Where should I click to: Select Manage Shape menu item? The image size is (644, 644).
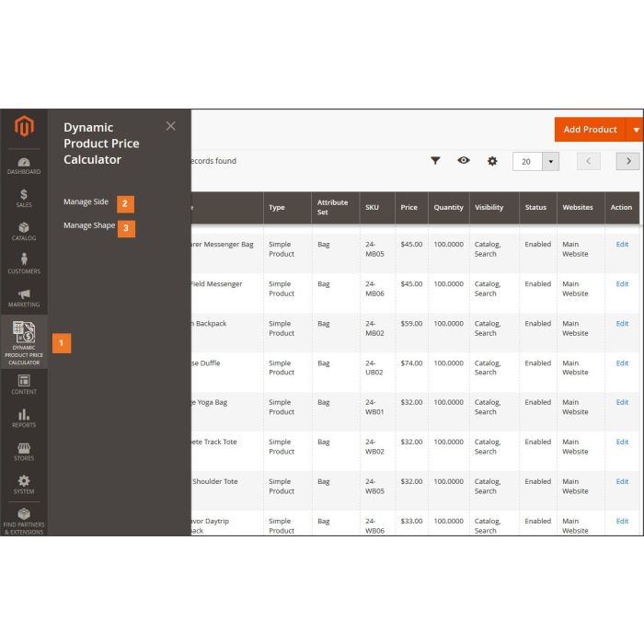tap(89, 225)
